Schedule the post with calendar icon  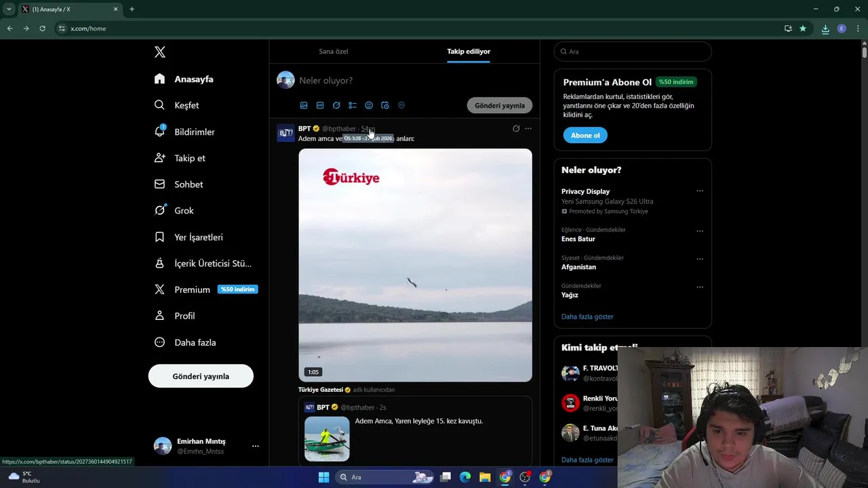385,105
